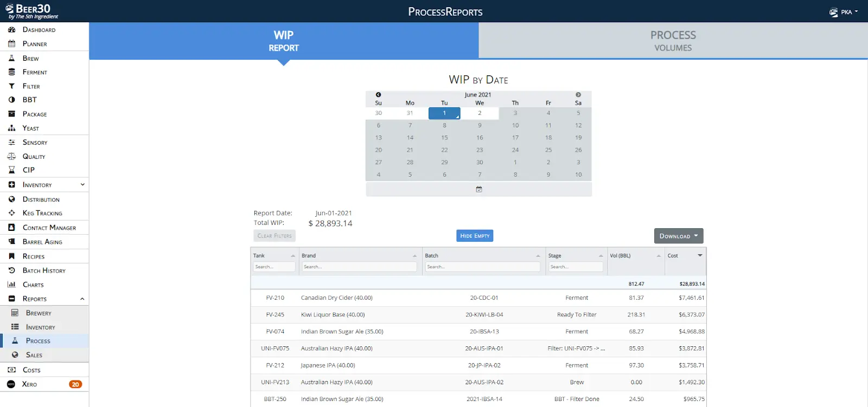This screenshot has height=407, width=868.
Task: Click the calendar today icon below dates
Action: point(479,189)
